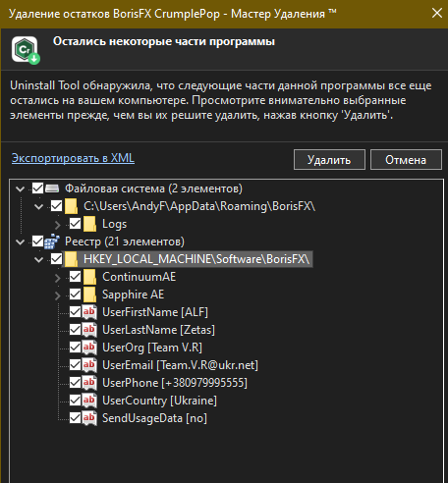Uncheck the Файловая система checkbox
Screen dimensions: 448x483
point(37,188)
